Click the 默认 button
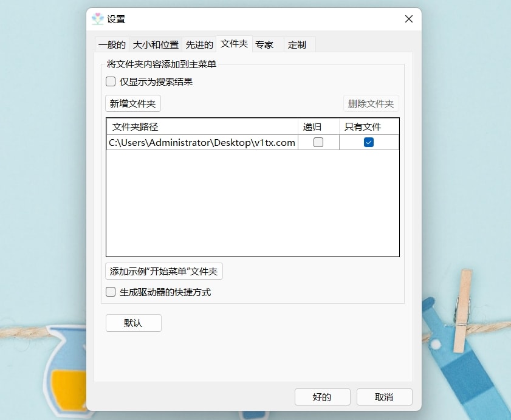This screenshot has height=420, width=511. [x=133, y=323]
